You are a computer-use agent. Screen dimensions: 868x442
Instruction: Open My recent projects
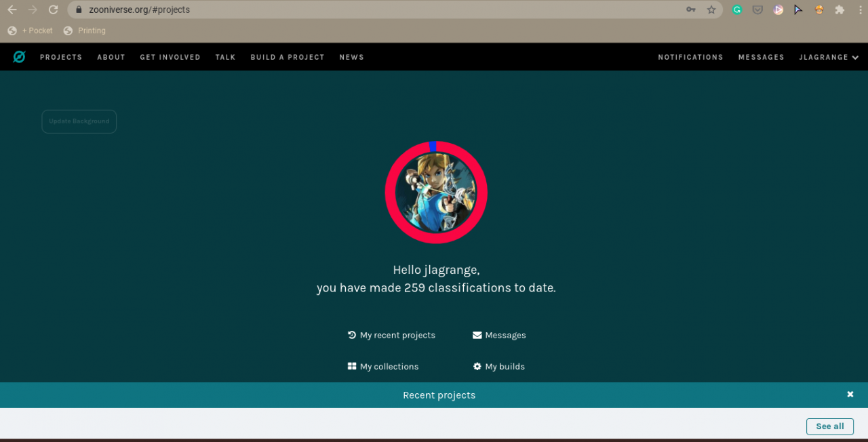tap(391, 335)
